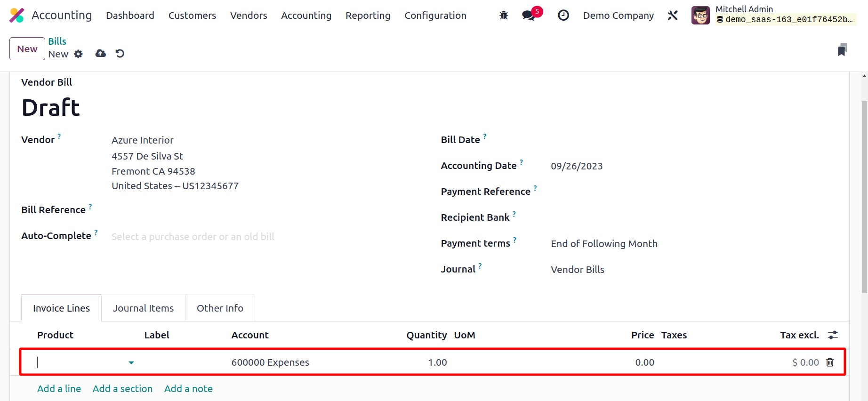Click the vertical scrollbar on the right
The image size is (868, 401).
click(x=864, y=198)
